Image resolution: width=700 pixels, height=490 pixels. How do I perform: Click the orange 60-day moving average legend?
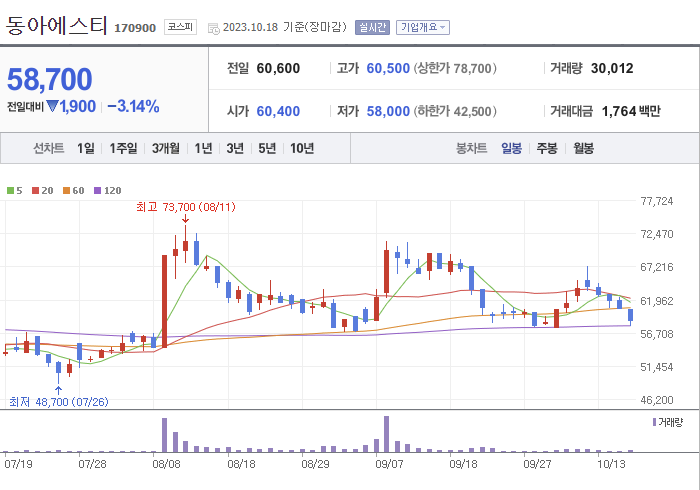(x=74, y=191)
